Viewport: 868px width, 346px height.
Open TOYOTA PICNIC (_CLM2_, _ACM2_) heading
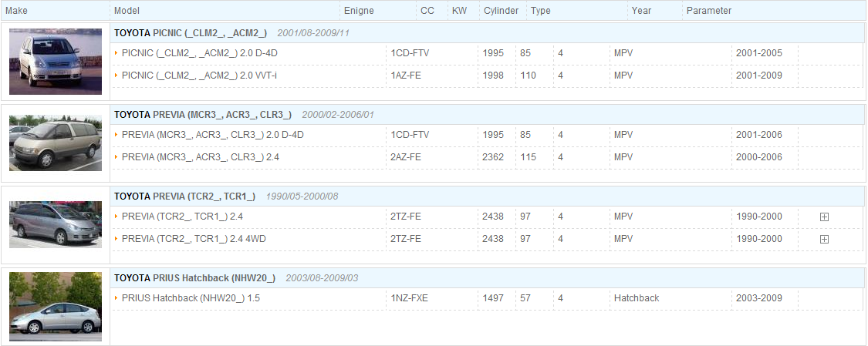point(191,33)
